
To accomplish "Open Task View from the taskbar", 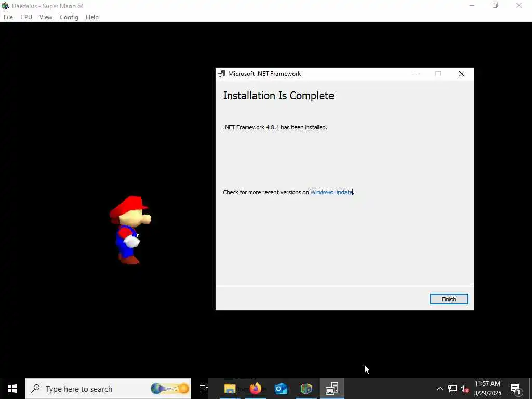I will click(x=203, y=389).
